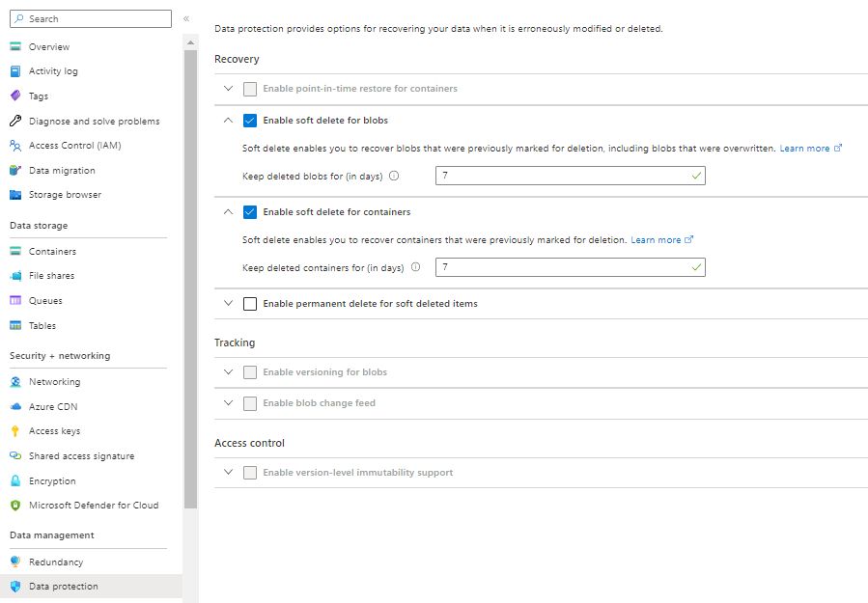
Task: Expand version-level immutability support section
Action: 228,472
